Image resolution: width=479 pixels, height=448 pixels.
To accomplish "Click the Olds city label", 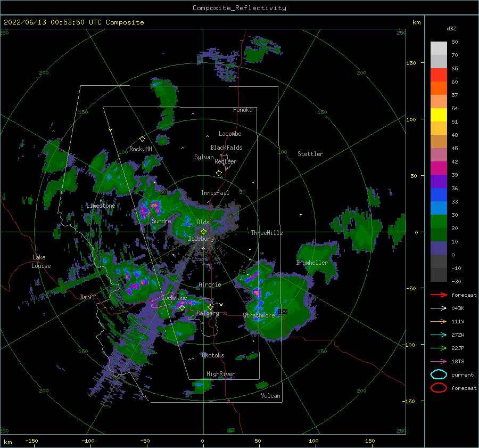I will (203, 222).
